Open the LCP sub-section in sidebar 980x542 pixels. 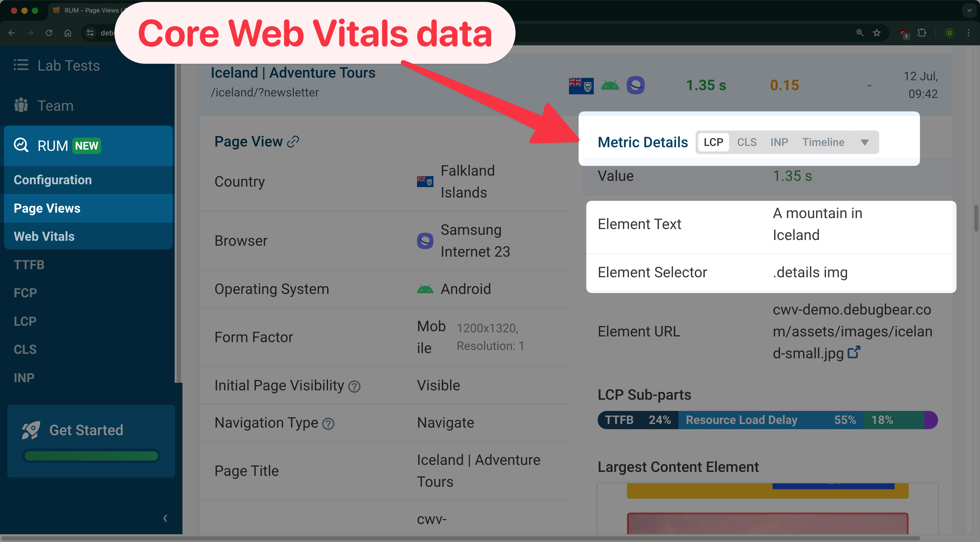click(x=25, y=321)
